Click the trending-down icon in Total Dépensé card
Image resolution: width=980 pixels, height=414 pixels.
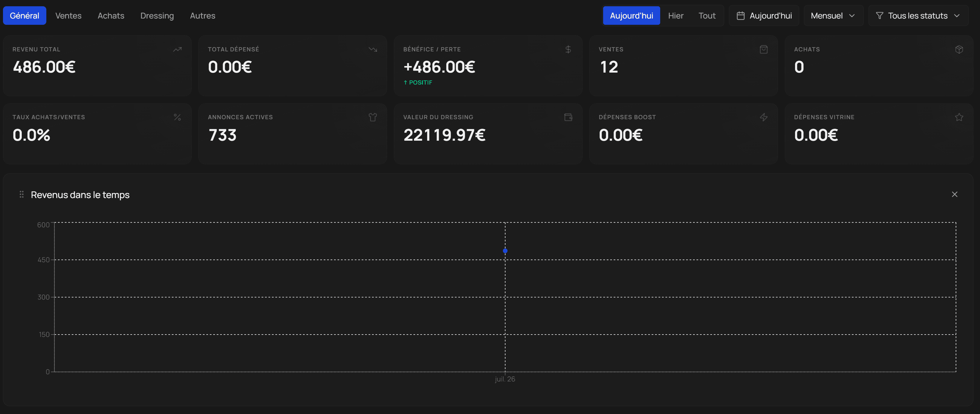click(373, 49)
